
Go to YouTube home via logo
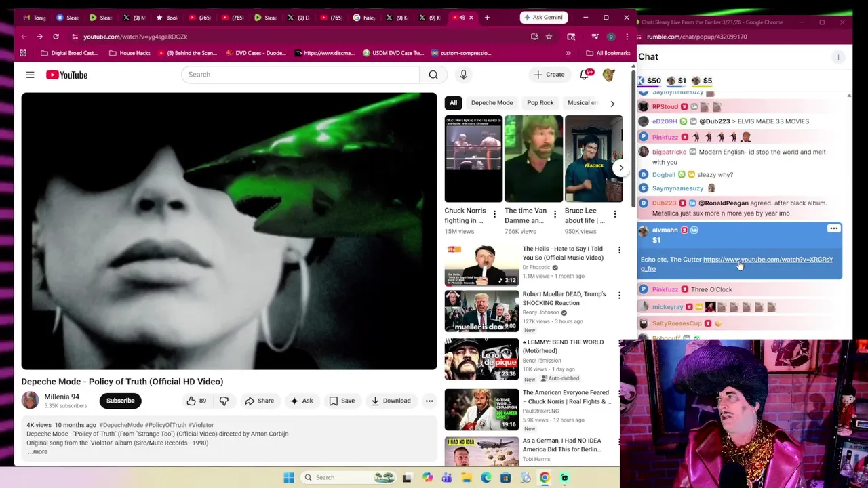pyautogui.click(x=66, y=75)
